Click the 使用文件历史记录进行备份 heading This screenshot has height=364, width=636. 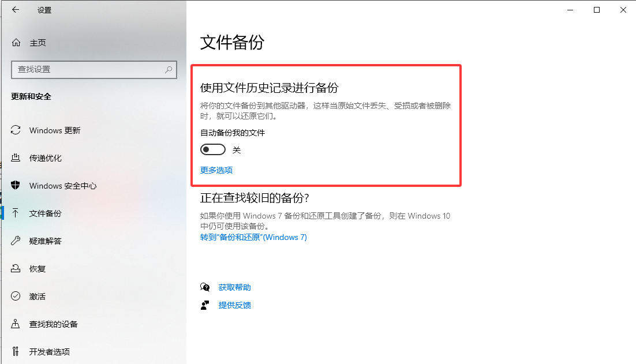pyautogui.click(x=269, y=88)
